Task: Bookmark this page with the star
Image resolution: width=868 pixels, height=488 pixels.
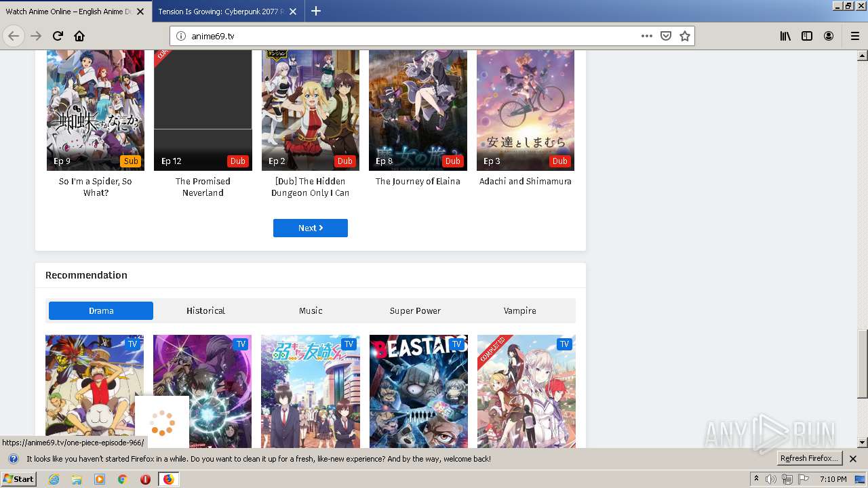Action: tap(685, 36)
